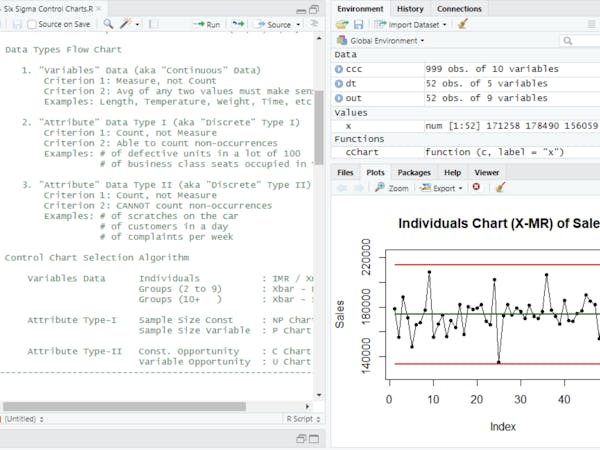600x450 pixels.
Task: Click the editor horizontal scrollbar thumb
Action: [x=124, y=406]
